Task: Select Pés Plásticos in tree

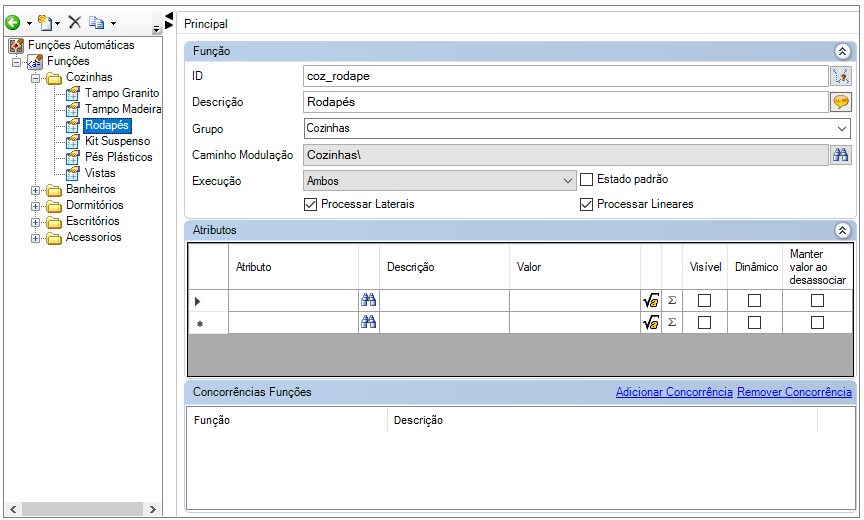Action: 118,157
